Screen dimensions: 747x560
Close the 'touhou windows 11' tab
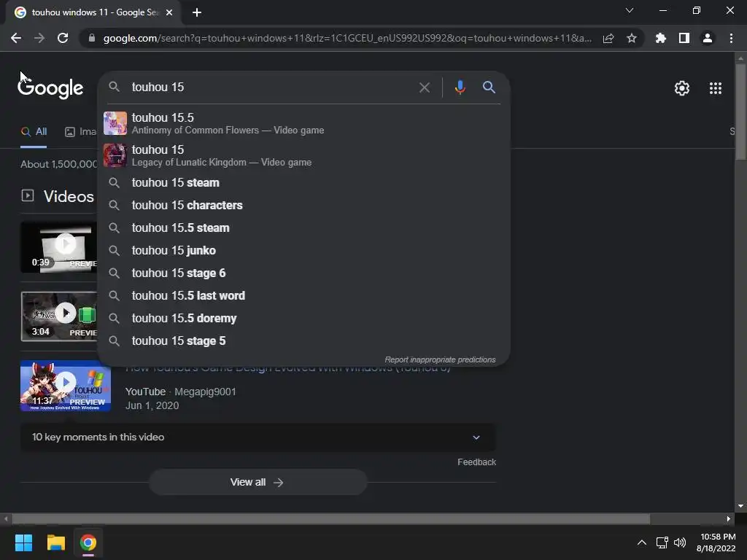pyautogui.click(x=169, y=12)
